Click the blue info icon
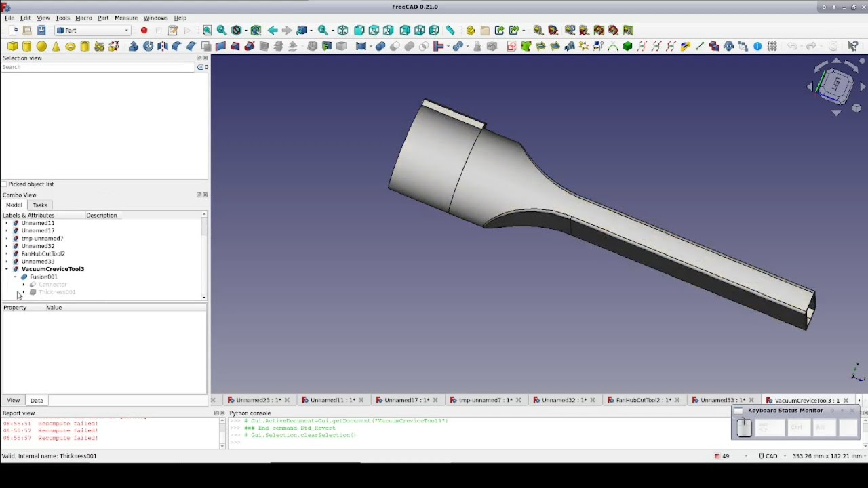 pos(757,46)
